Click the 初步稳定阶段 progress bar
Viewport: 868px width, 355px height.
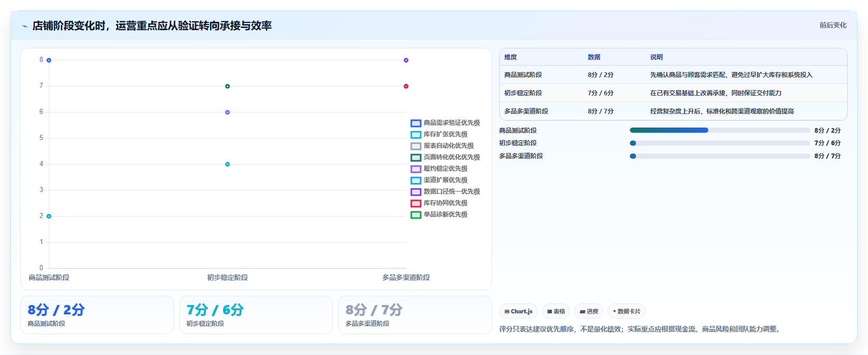pos(720,143)
